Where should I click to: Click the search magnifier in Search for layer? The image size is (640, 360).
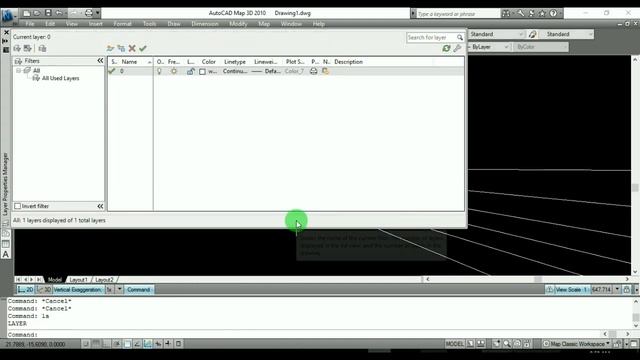460,38
